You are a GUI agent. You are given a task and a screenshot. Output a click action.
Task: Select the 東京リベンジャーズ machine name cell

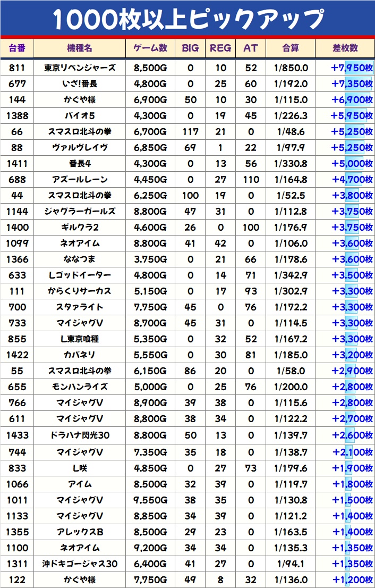pos(80,68)
